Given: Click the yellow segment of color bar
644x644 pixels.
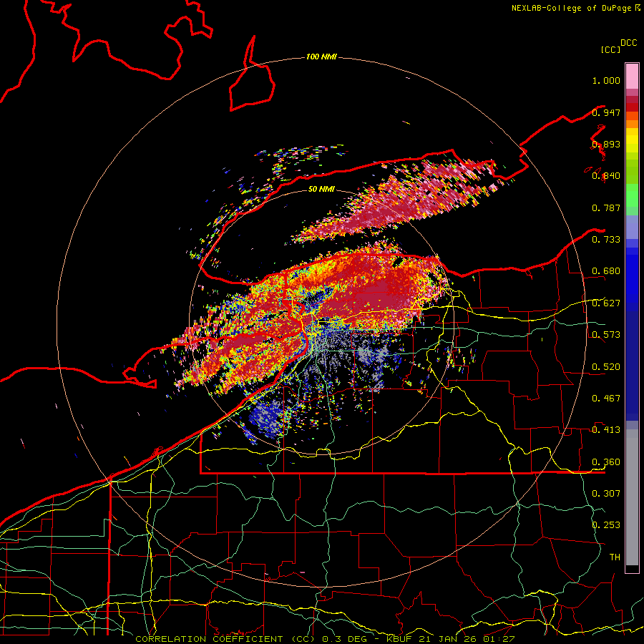Looking at the screenshot, I should tap(632, 140).
